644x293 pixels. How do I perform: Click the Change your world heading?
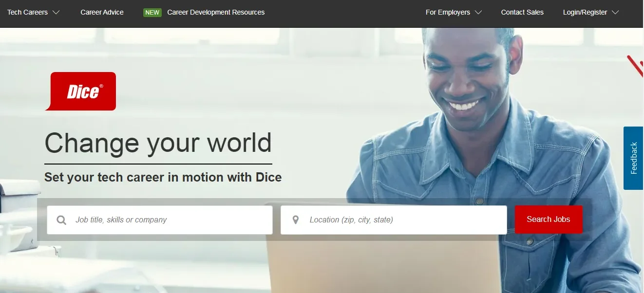158,143
